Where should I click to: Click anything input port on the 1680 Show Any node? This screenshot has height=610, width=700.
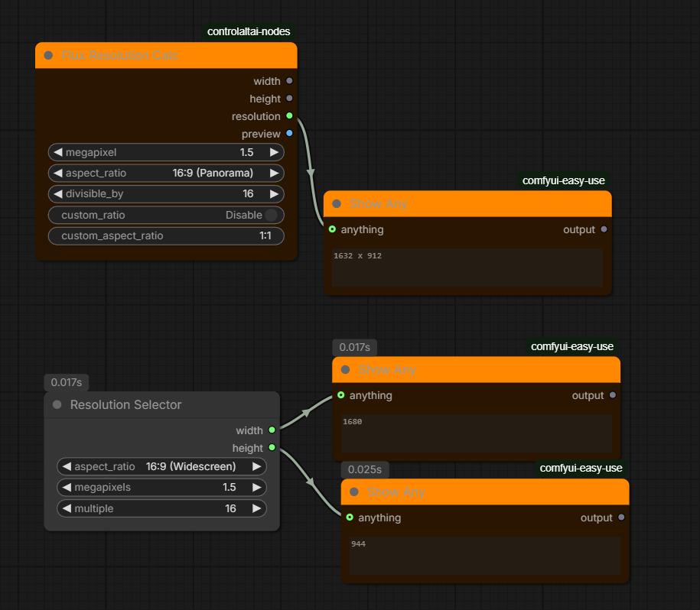click(x=341, y=395)
